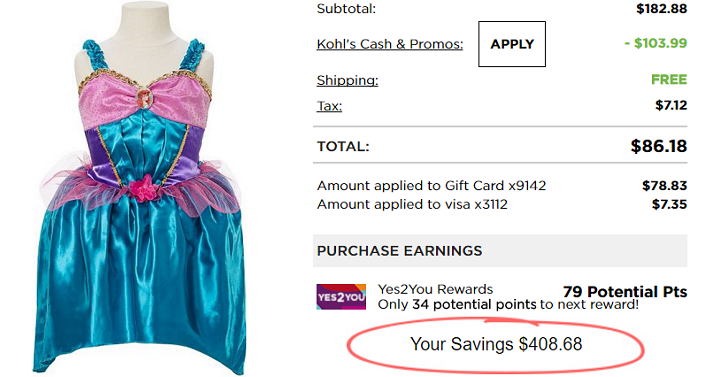Open the Tax details link
Screen dimensions: 720x377
tap(329, 106)
